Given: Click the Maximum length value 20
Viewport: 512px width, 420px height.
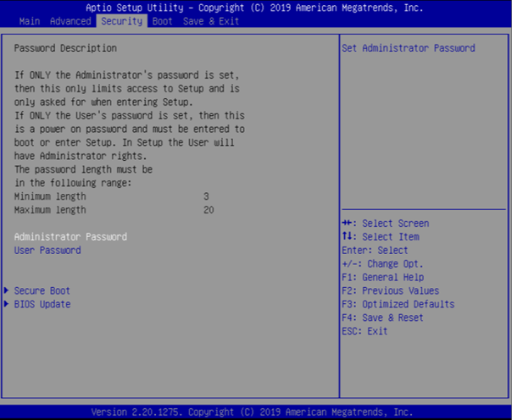Looking at the screenshot, I should (x=209, y=210).
